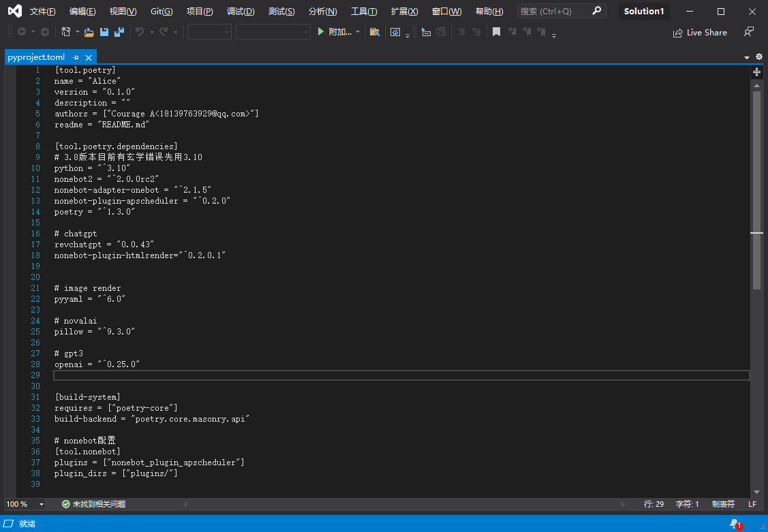Click the open file folder icon
Screen dimensions: 768x532
pos(89,32)
